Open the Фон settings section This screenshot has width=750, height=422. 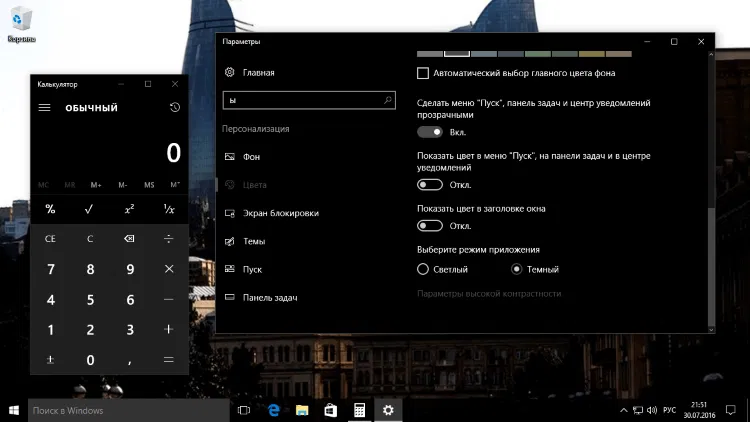point(251,157)
